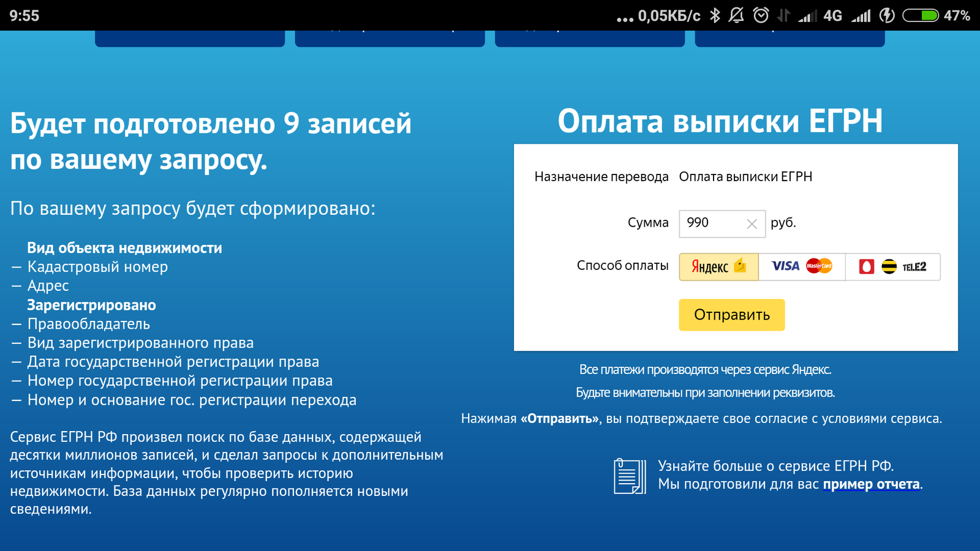Tap the clock showing 9:55
The height and width of the screenshot is (551, 980).
click(24, 16)
